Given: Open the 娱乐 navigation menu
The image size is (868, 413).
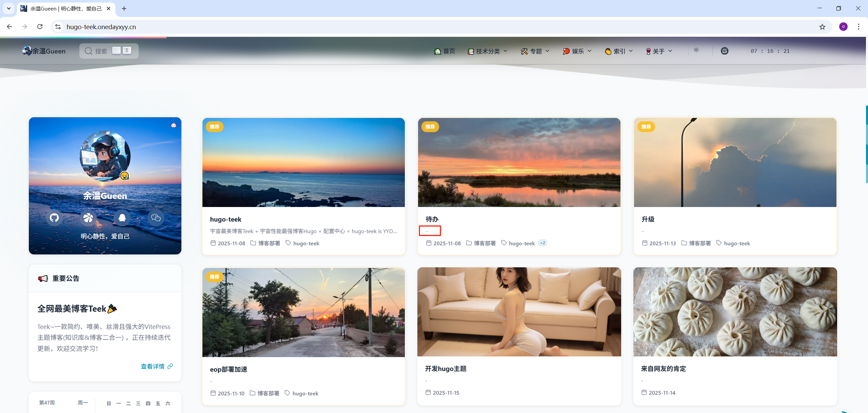Looking at the screenshot, I should (x=577, y=51).
